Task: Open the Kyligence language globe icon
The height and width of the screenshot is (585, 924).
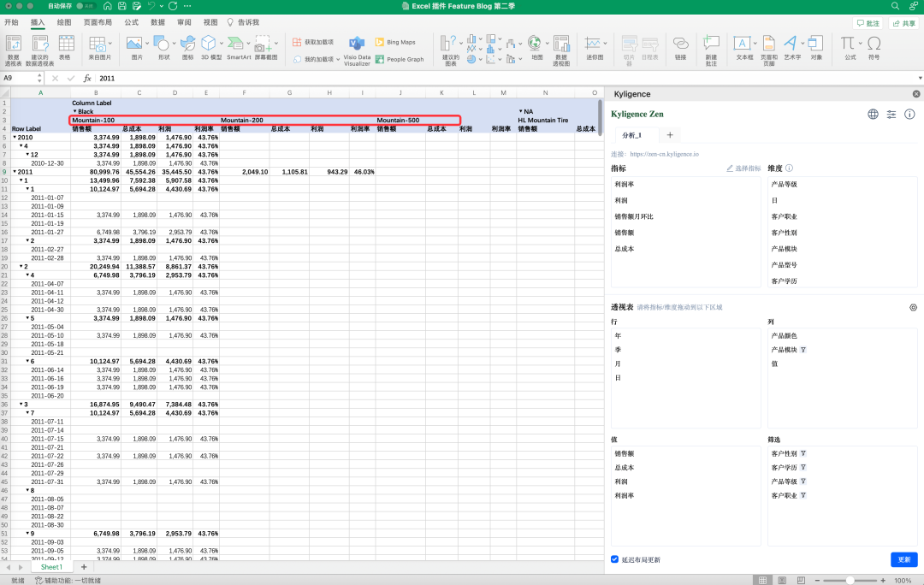Action: [873, 115]
